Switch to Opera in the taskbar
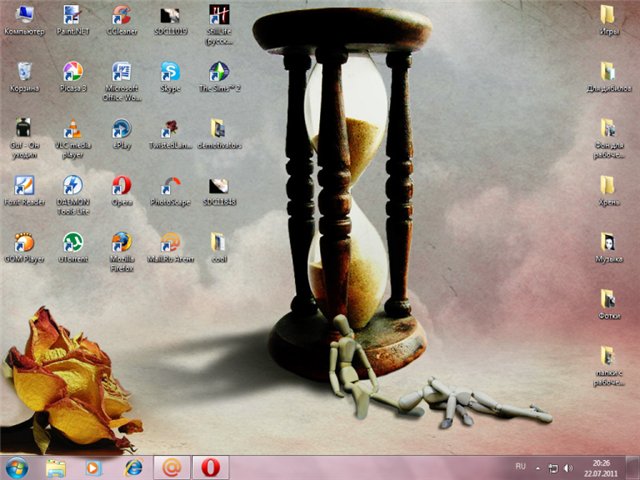 click(211, 467)
